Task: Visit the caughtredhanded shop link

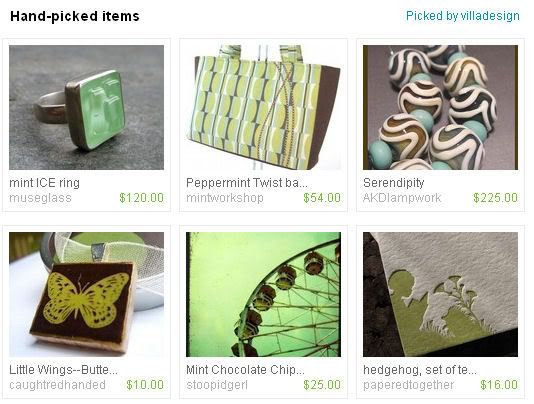Action: pyautogui.click(x=58, y=385)
